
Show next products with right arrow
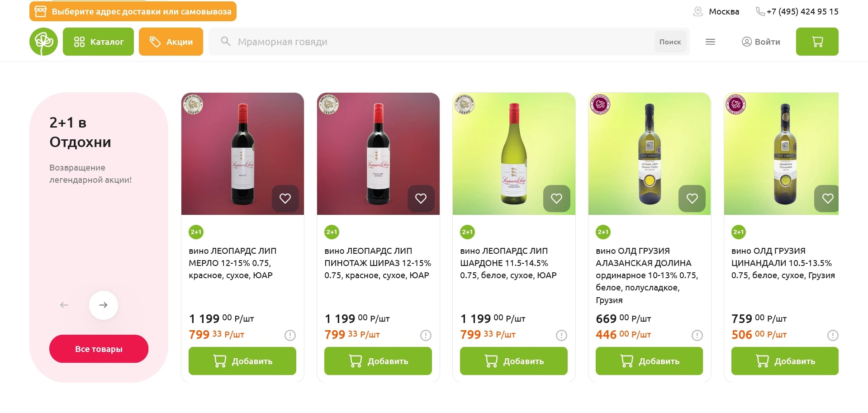pyautogui.click(x=103, y=305)
